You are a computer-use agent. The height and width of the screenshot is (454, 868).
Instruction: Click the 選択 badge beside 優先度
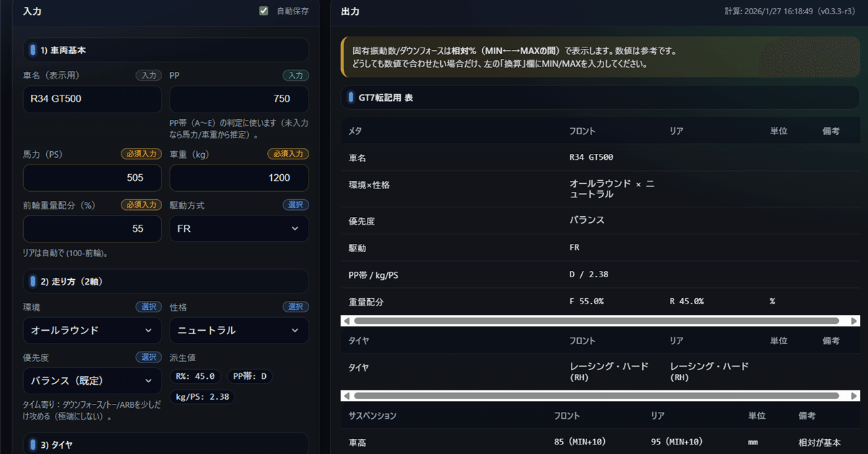[149, 357]
